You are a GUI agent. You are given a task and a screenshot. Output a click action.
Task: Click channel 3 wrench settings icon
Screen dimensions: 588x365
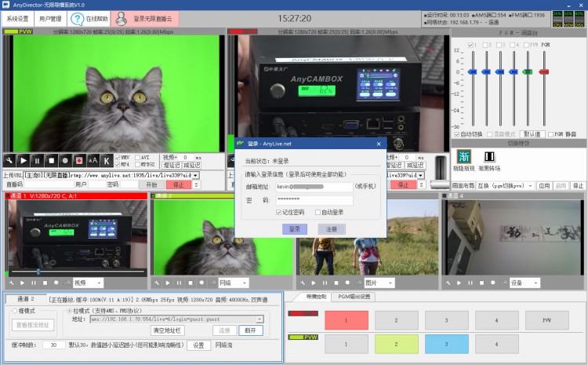[x=303, y=283]
